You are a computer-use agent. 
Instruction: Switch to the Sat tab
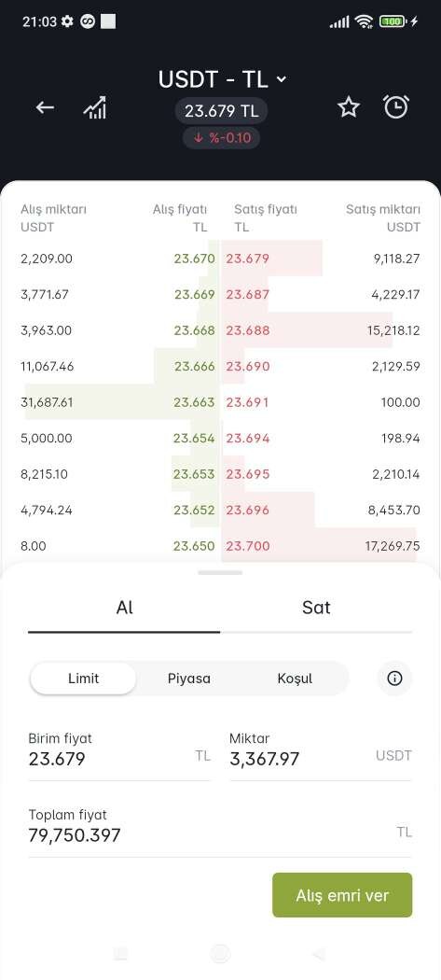(316, 608)
